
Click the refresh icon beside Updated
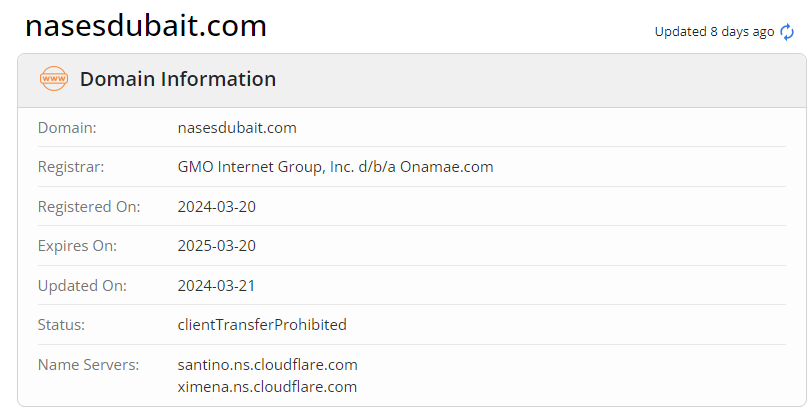click(787, 32)
